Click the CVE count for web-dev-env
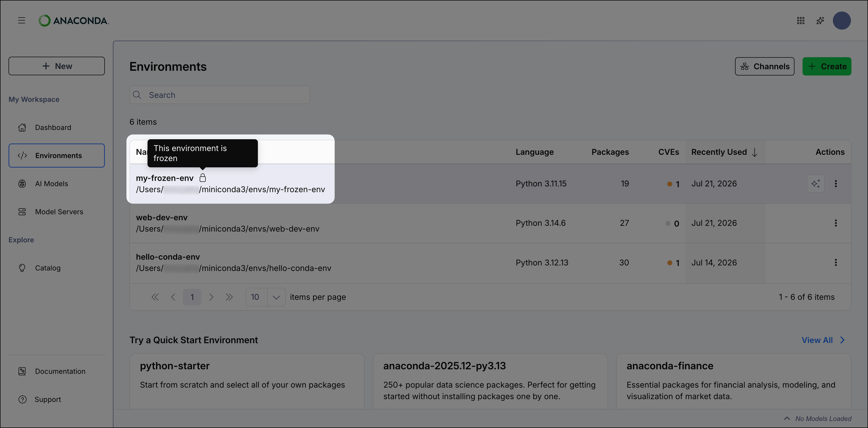This screenshot has width=868, height=428. point(672,224)
